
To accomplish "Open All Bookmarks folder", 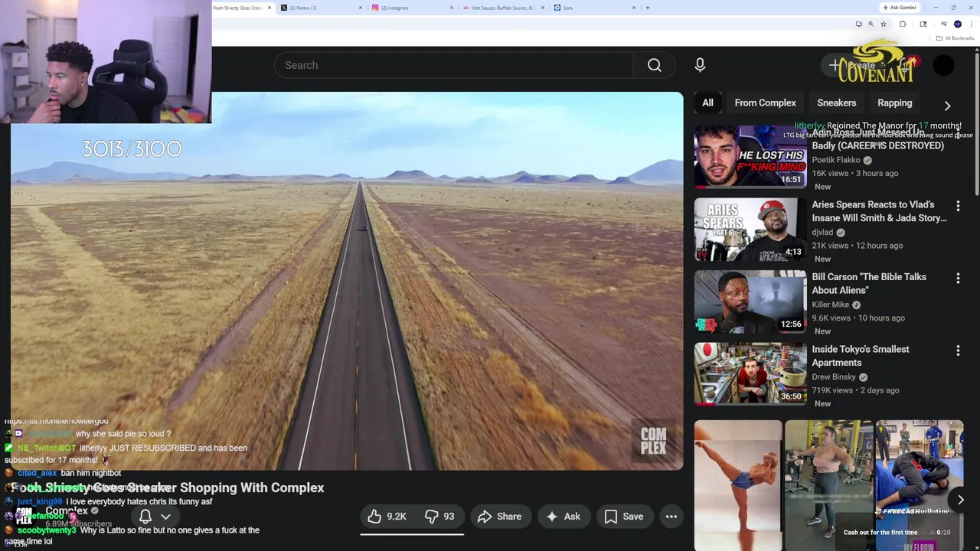I will click(x=954, y=38).
